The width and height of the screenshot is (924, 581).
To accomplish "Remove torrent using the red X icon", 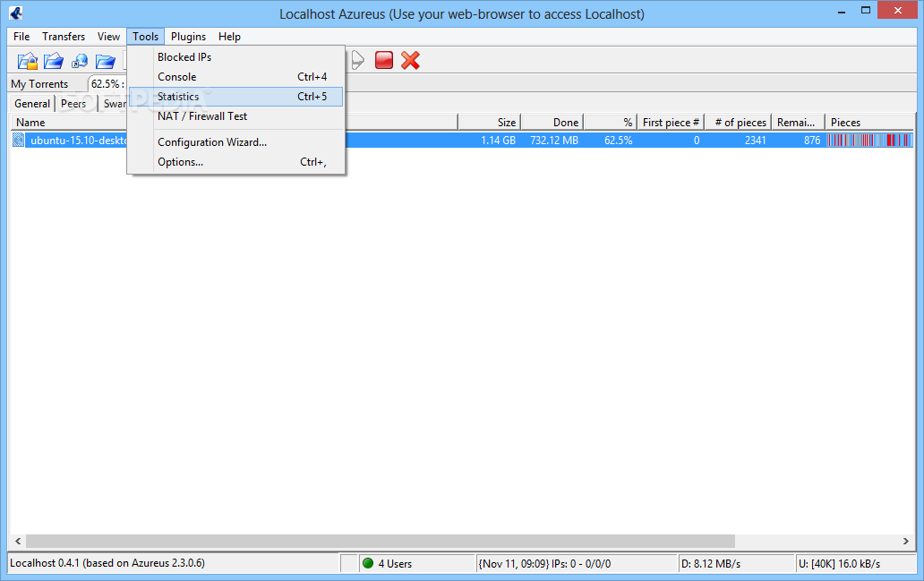I will (x=410, y=60).
